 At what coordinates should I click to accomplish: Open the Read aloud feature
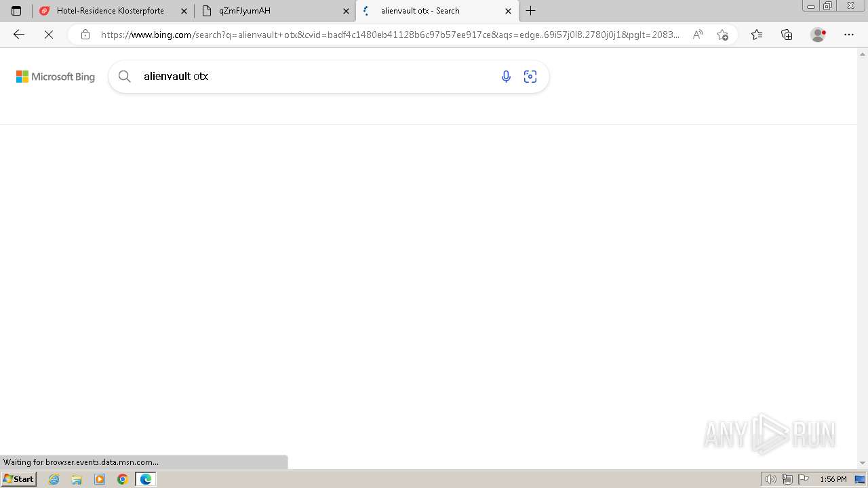[x=698, y=35]
